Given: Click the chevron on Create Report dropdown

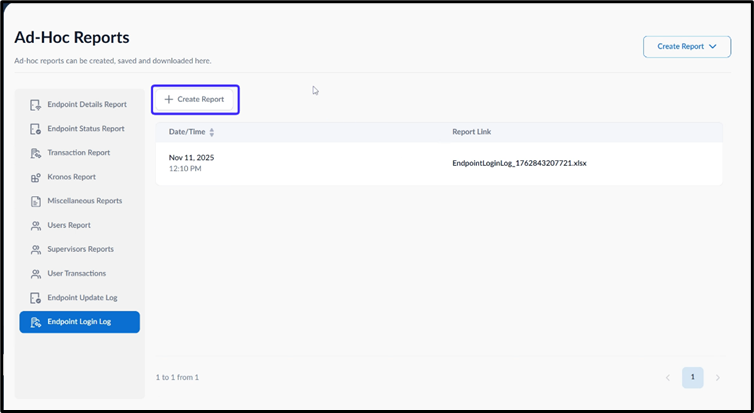Looking at the screenshot, I should [x=713, y=47].
